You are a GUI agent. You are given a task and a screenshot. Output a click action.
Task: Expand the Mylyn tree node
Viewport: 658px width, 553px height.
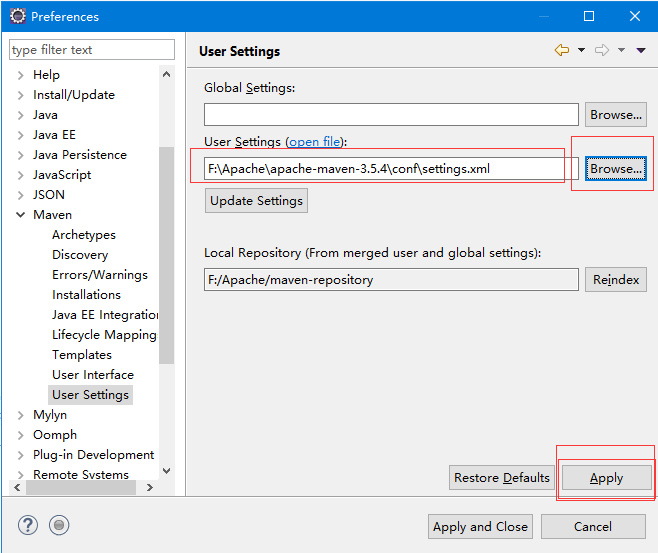point(21,415)
